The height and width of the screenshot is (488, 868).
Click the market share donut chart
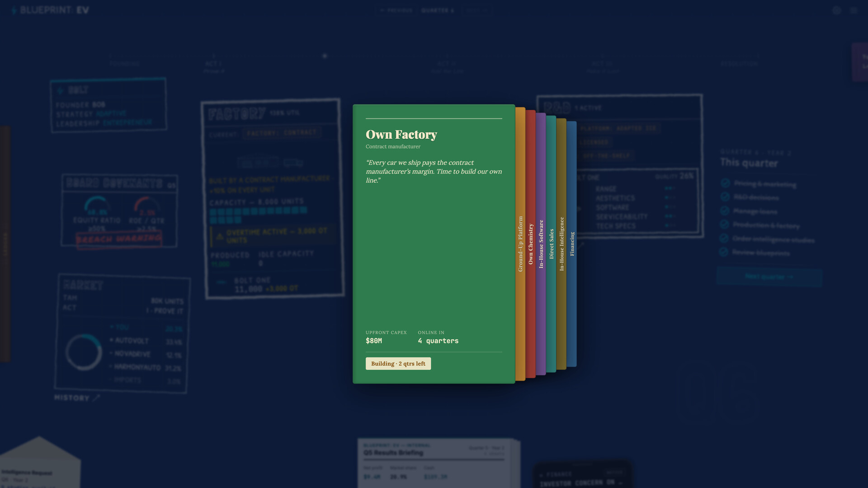84,352
